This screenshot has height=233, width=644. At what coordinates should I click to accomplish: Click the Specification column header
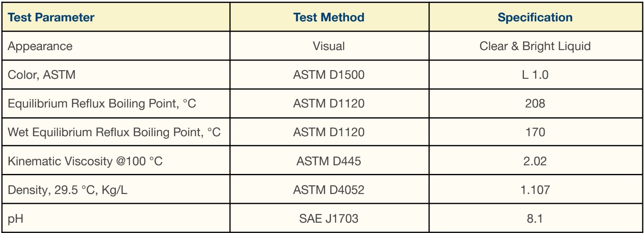coord(535,18)
